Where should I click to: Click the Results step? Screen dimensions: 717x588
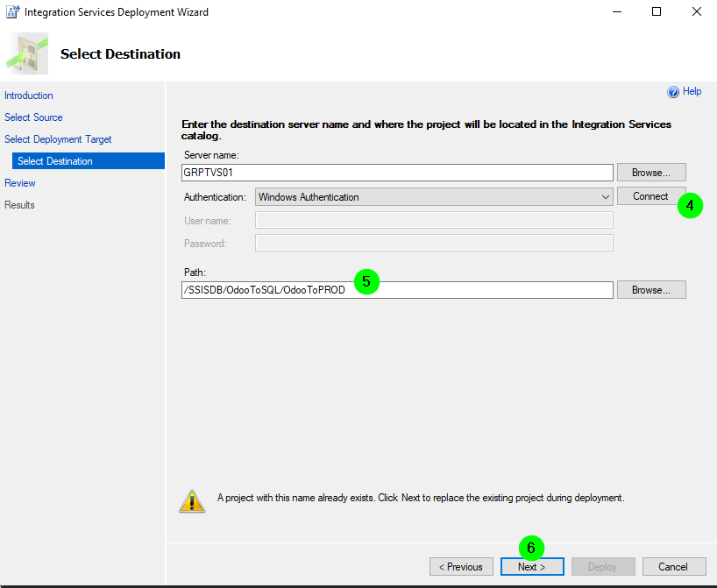19,205
